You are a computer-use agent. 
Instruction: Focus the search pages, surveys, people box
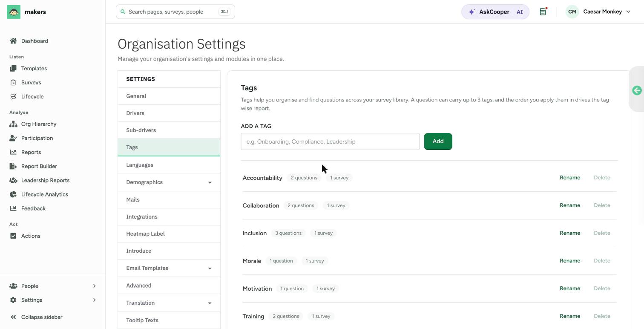(x=175, y=12)
